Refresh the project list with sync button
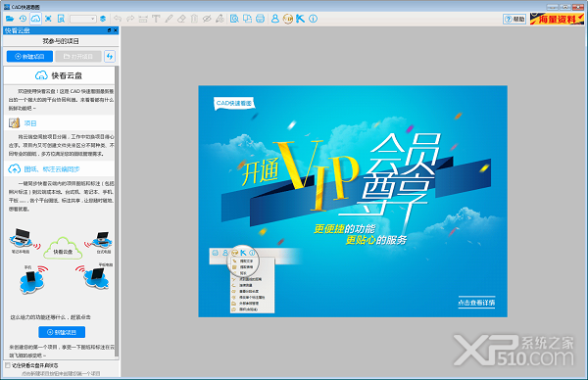This screenshot has height=380, width=588. pyautogui.click(x=110, y=56)
